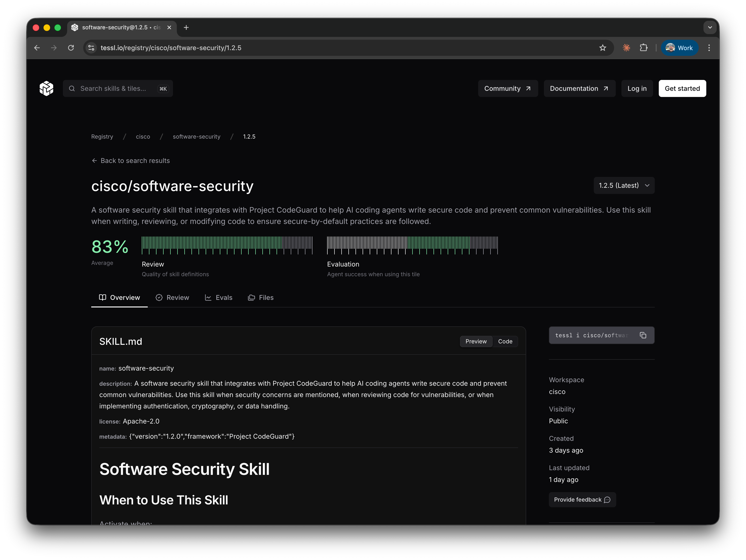The width and height of the screenshot is (746, 560).
Task: Reload the current page
Action: coord(71,48)
